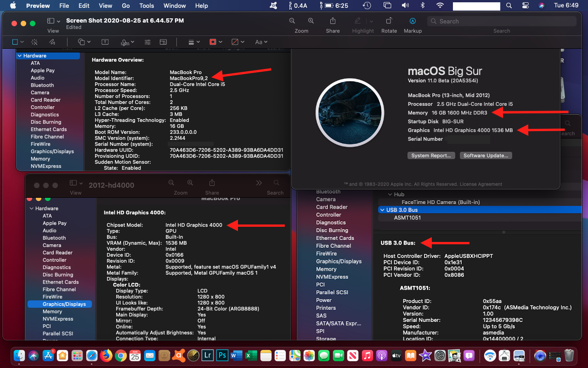Open the Trash in the Dock
The image size is (588, 368).
tap(569, 356)
